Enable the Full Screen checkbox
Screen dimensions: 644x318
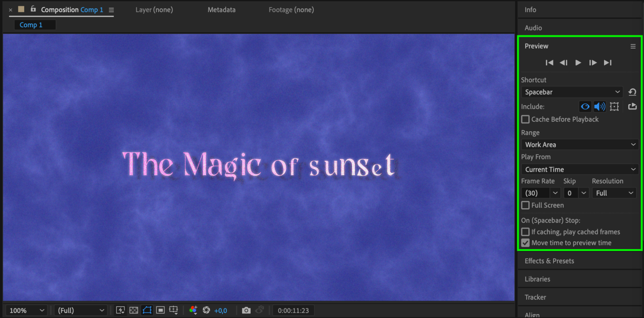(525, 205)
